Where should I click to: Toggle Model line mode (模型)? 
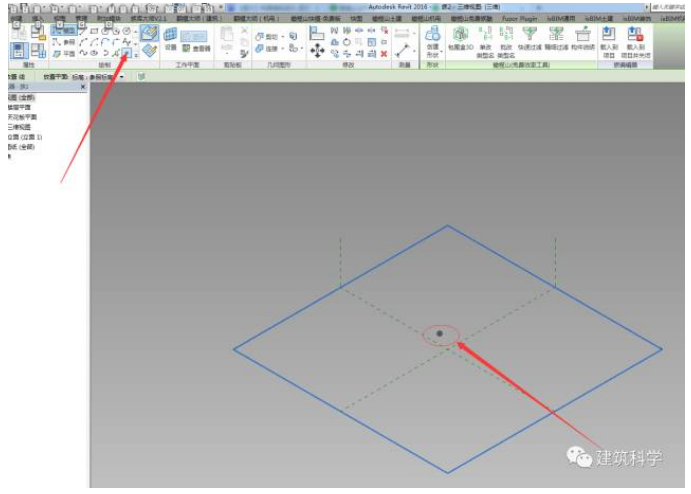click(64, 30)
